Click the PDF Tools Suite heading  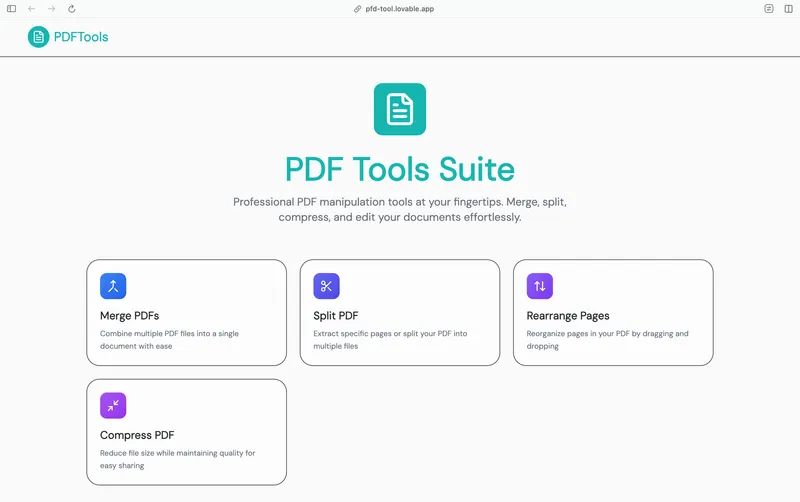(x=400, y=169)
